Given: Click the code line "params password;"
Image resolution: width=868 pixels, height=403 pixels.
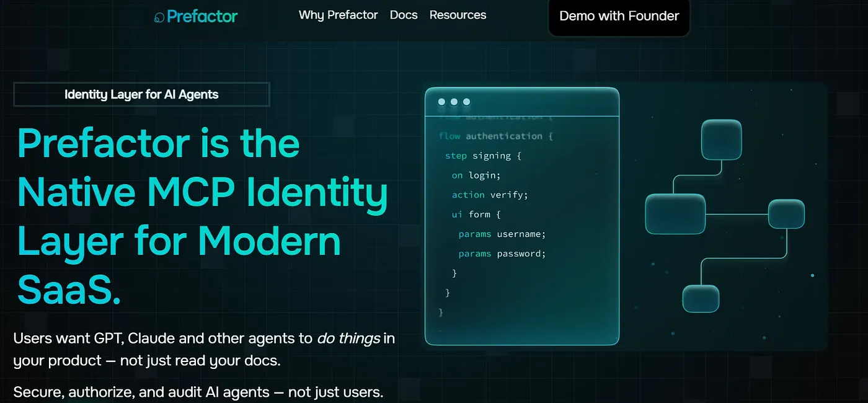Looking at the screenshot, I should pos(502,254).
